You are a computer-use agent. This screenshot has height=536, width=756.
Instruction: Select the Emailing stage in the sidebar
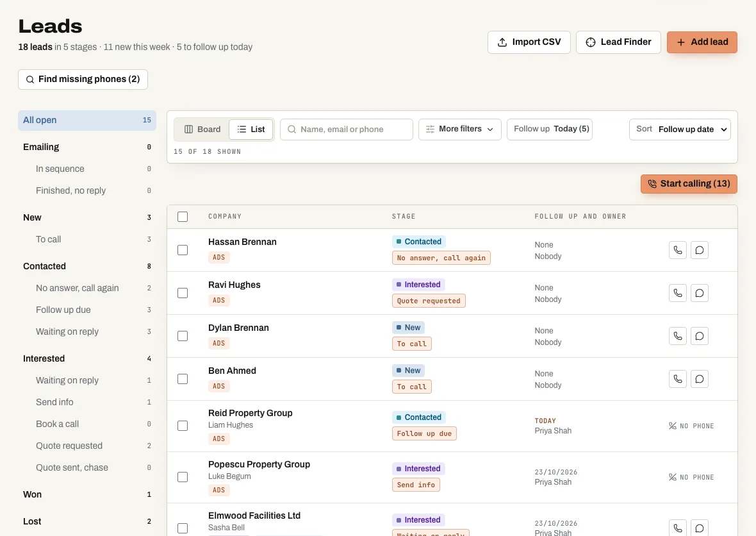(86, 147)
